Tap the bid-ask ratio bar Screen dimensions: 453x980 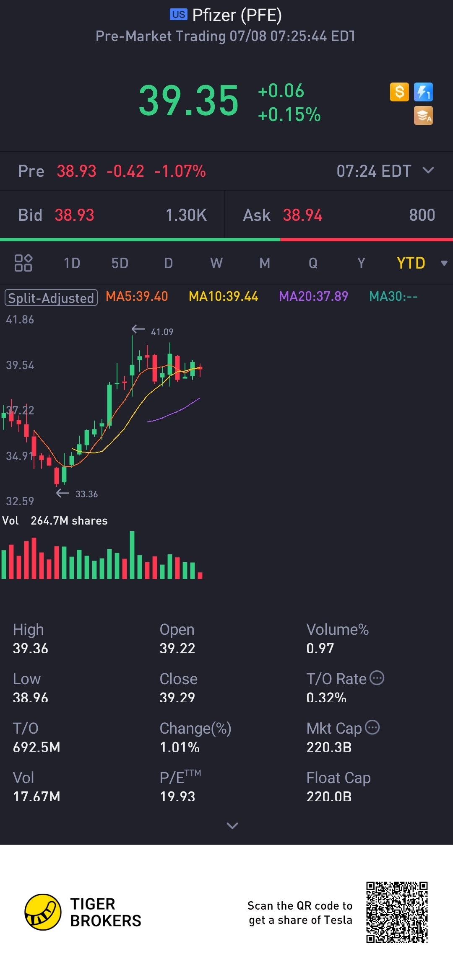click(226, 240)
